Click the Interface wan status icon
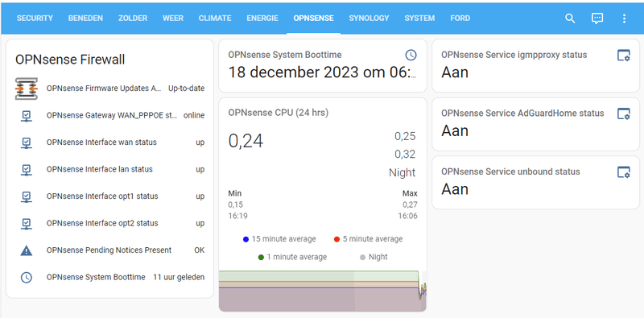This screenshot has height=318, width=644. point(27,142)
